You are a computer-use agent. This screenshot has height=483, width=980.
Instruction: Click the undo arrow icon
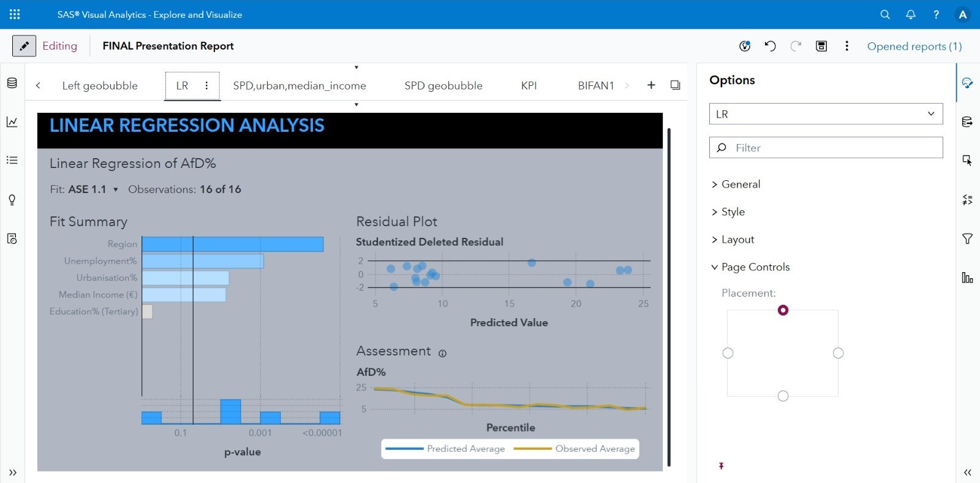(x=770, y=46)
